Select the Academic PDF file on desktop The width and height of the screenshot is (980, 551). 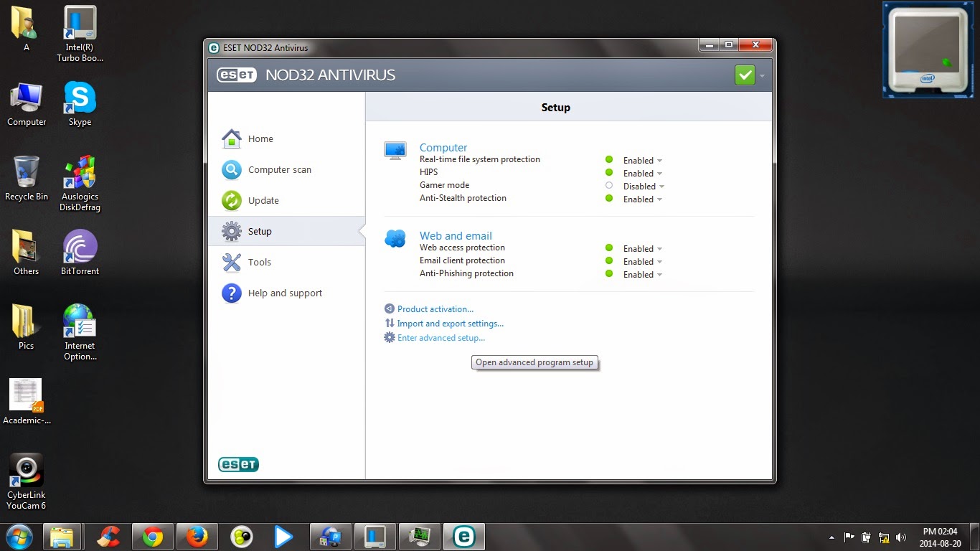[x=27, y=402]
